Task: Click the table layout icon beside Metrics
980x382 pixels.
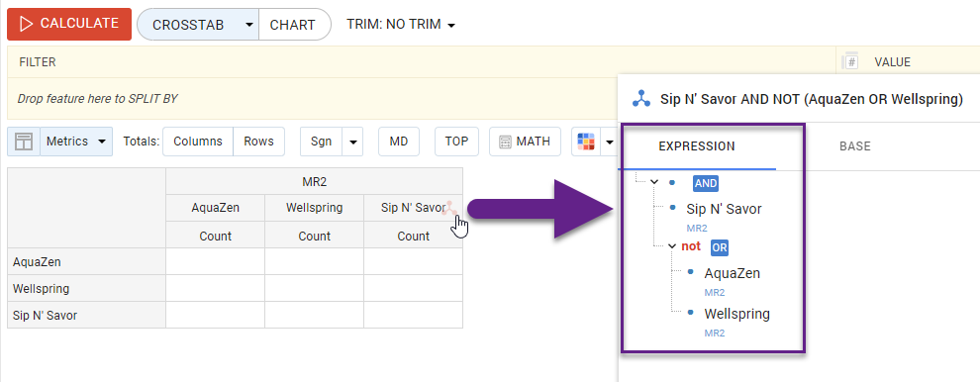Action: 24,142
